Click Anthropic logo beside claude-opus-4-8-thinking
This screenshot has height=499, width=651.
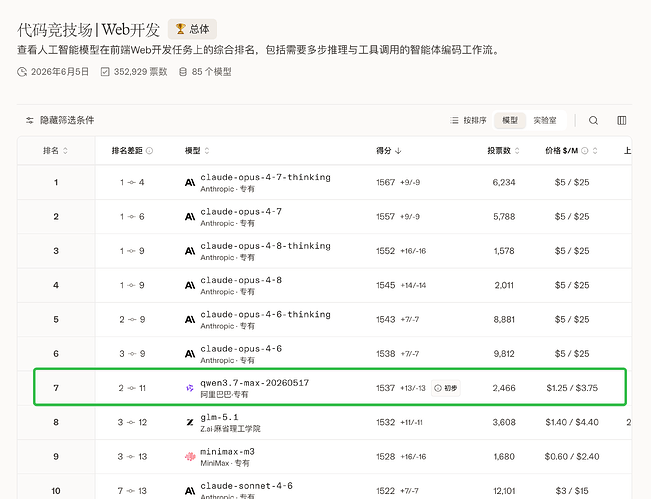(190, 251)
